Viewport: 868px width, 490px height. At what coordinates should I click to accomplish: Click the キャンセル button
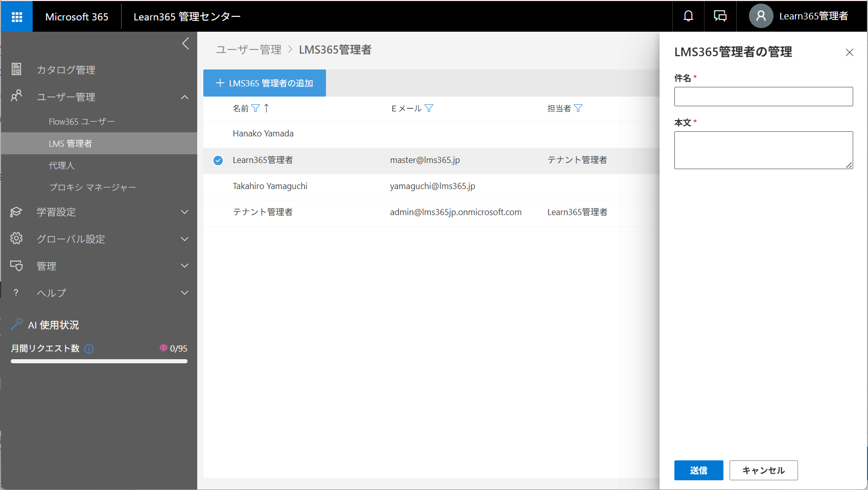763,471
